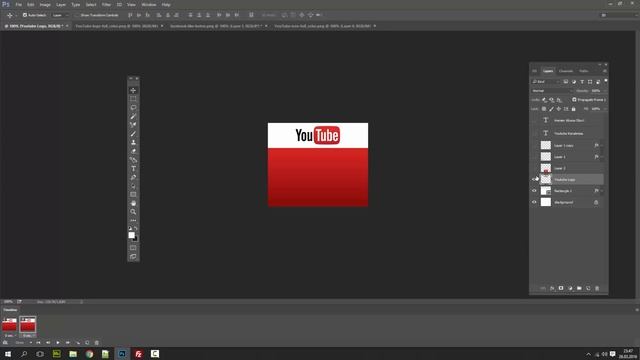Select the Hand tool
This screenshot has height=360, width=640.
[x=133, y=203]
